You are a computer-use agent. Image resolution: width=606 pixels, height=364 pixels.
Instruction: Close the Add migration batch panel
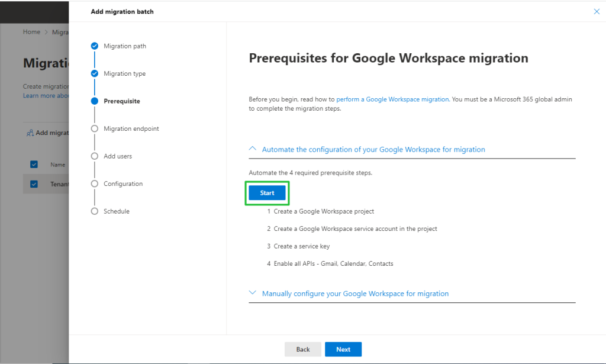(x=597, y=11)
